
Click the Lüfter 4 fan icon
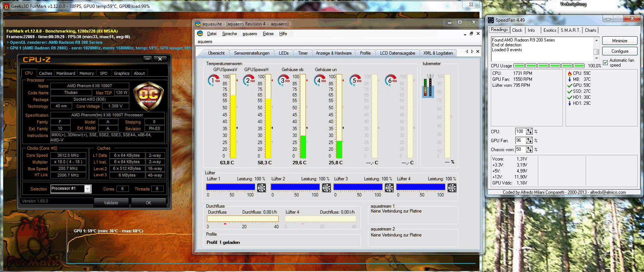(452, 187)
